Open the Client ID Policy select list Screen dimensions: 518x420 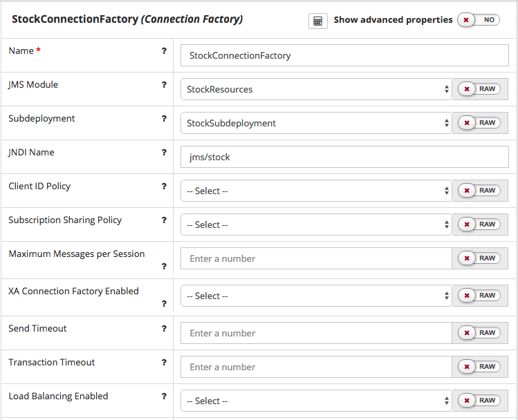coord(315,191)
